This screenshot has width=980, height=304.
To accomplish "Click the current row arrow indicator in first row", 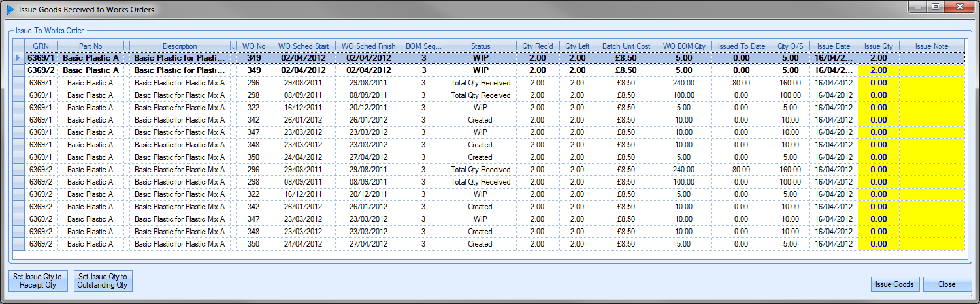I will click(18, 58).
